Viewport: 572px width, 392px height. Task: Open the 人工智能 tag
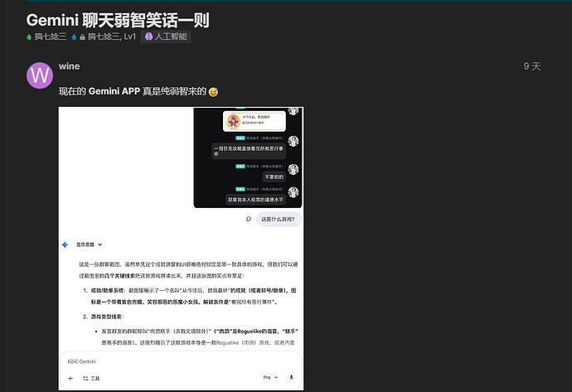coord(166,36)
